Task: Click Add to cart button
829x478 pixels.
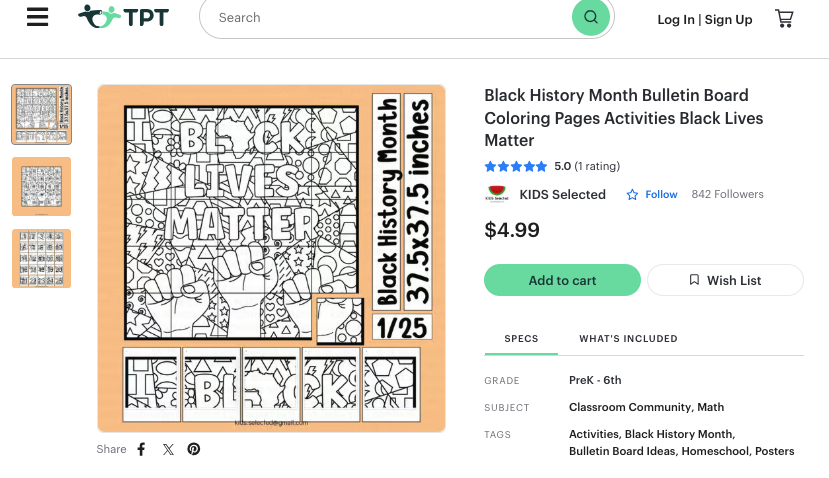Action: tap(562, 280)
